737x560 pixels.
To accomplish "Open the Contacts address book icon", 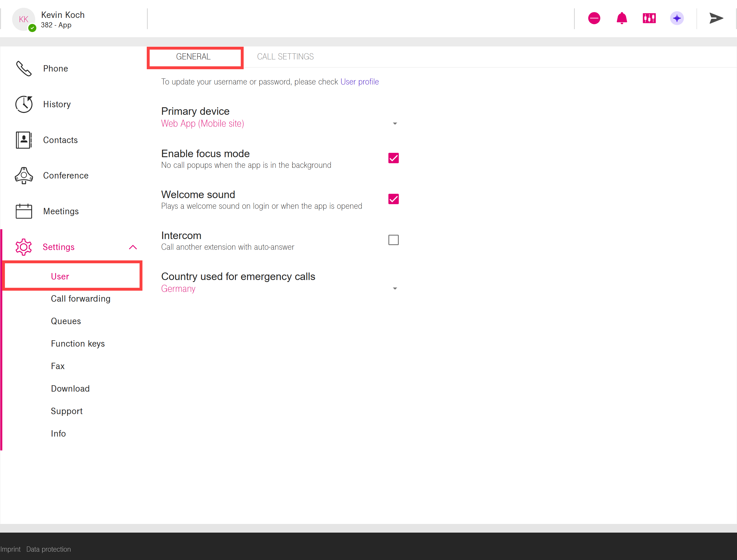I will tap(24, 140).
